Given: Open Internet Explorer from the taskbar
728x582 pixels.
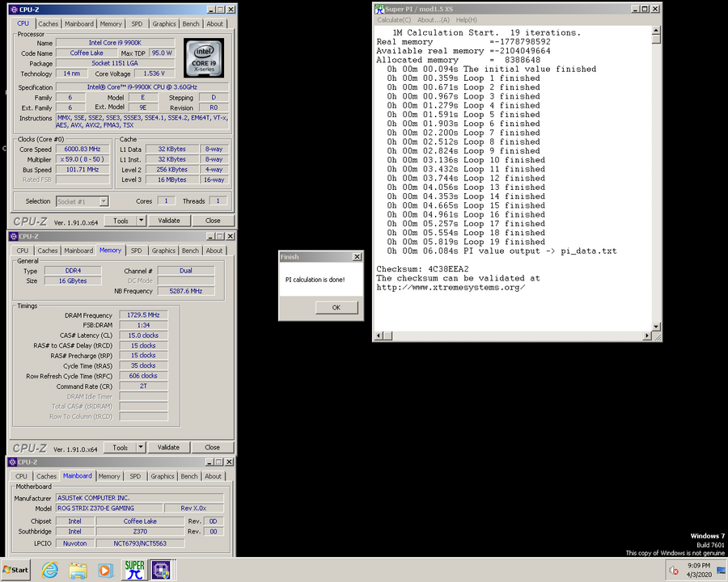Looking at the screenshot, I should pyautogui.click(x=49, y=569).
